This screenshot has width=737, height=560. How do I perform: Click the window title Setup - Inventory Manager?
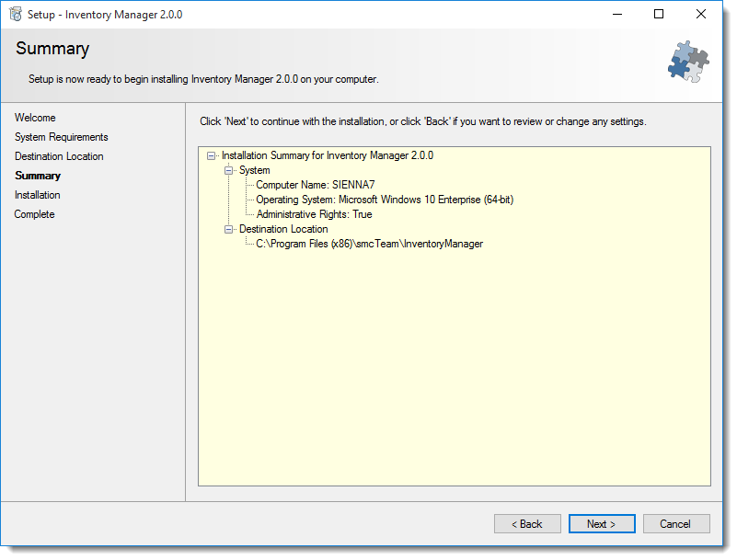105,15
